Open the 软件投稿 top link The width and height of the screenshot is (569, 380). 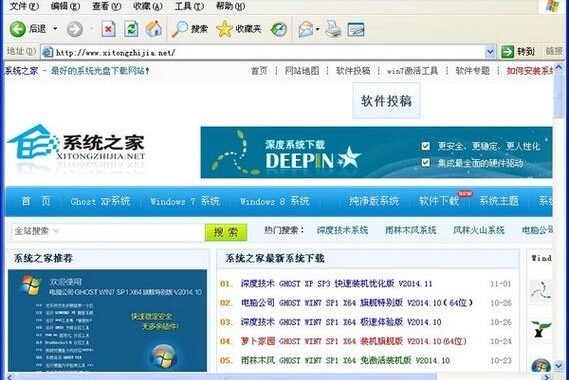pos(353,71)
